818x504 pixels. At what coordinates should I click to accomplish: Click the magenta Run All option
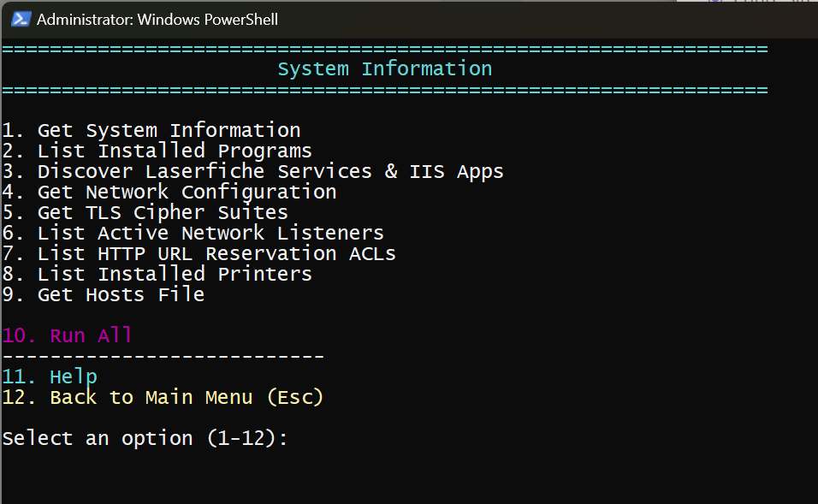tap(68, 335)
